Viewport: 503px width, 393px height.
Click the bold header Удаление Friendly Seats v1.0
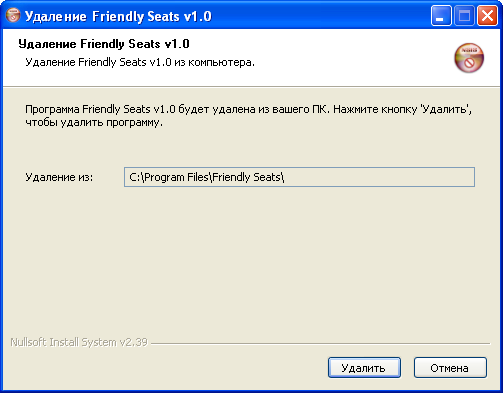[104, 44]
